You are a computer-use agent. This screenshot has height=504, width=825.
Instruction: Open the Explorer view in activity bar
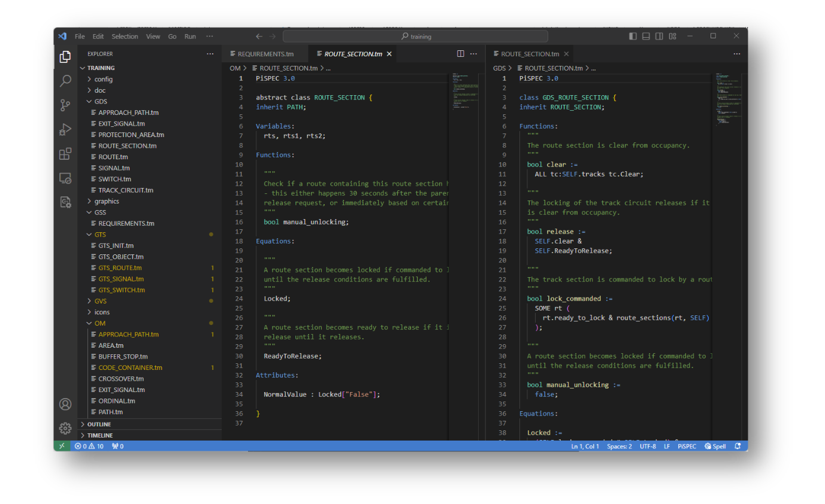65,57
